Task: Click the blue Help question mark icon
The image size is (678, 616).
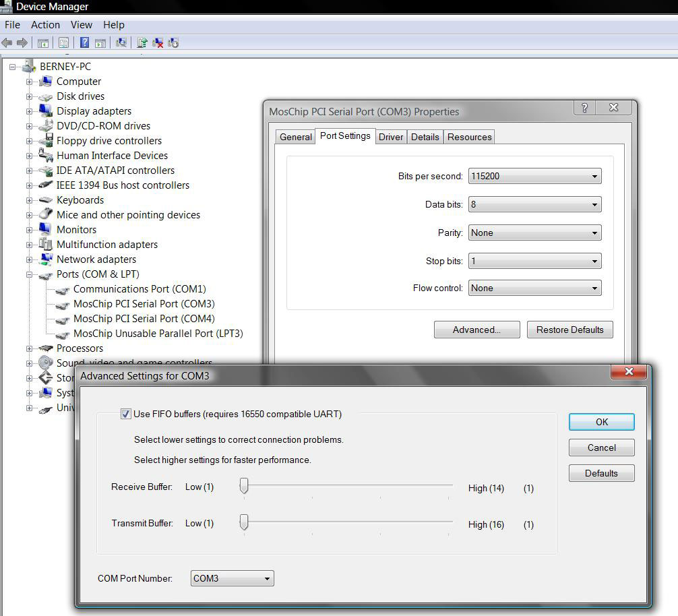Action: [85, 42]
